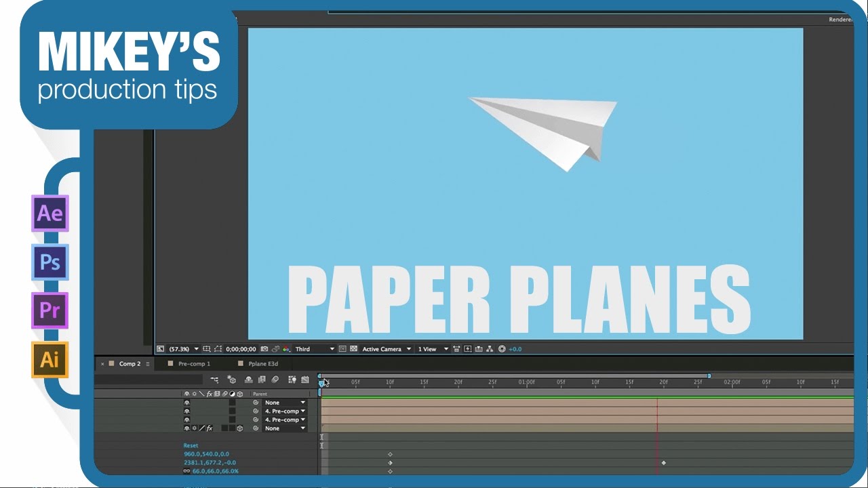Click the Frame Blending column header icon
The width and height of the screenshot is (868, 488).
(x=217, y=394)
